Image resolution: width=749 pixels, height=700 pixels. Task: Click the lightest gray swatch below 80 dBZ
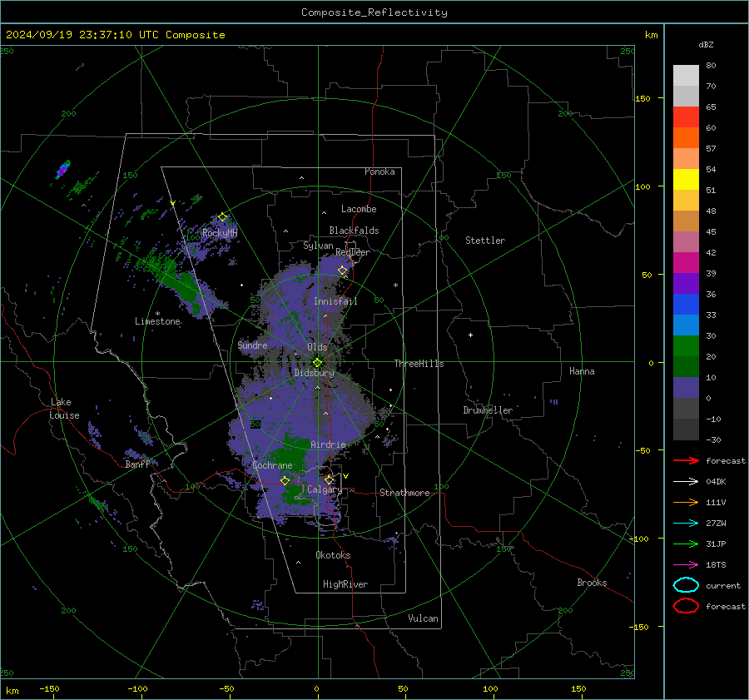click(686, 75)
